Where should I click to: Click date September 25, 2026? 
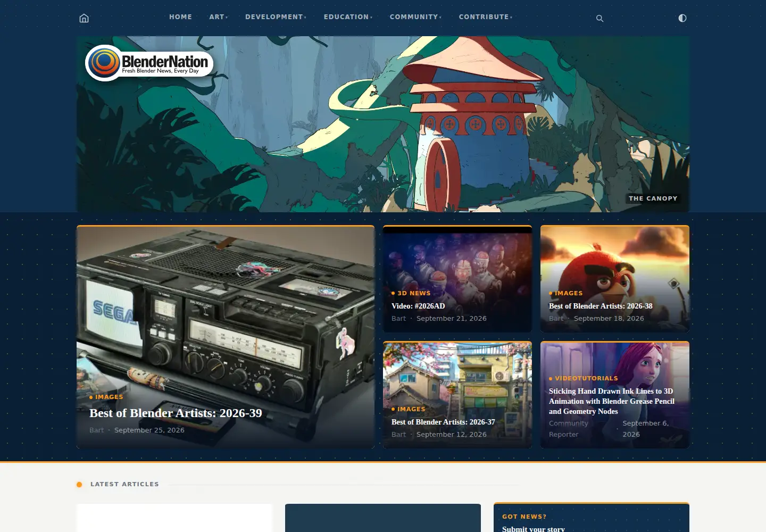(149, 430)
